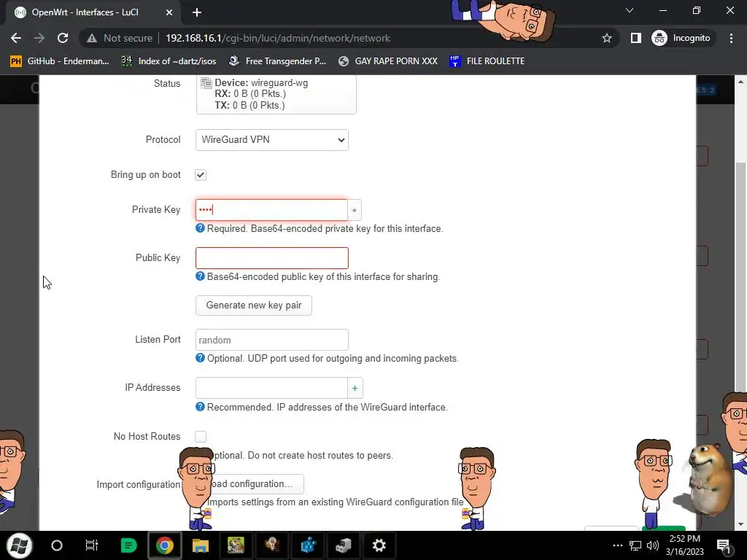Open a new tab with the plus icon

click(197, 12)
